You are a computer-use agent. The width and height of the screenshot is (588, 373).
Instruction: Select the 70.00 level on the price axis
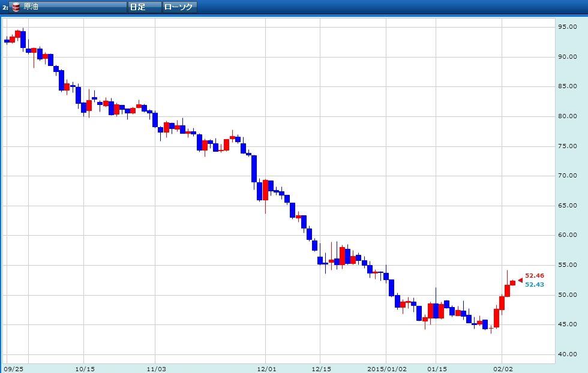pyautogui.click(x=567, y=176)
